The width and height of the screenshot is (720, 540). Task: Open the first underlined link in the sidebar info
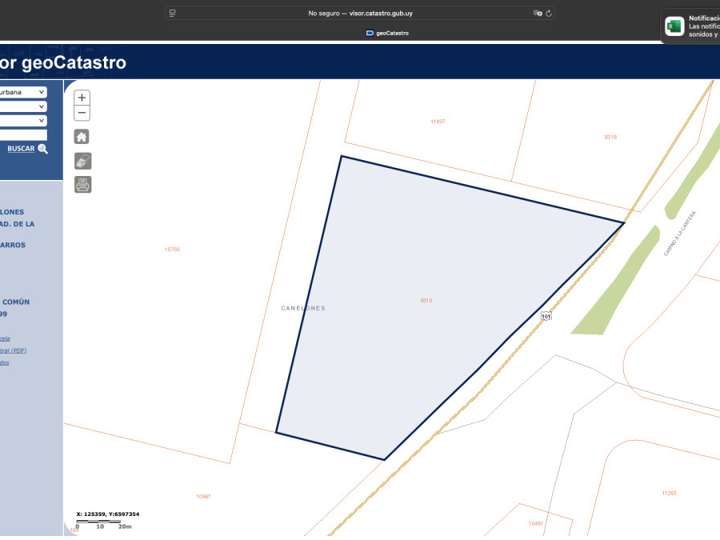pos(5,339)
